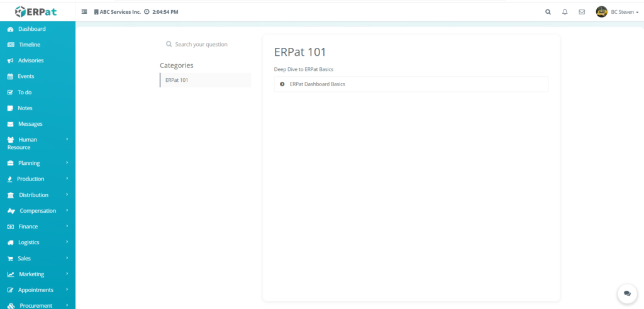The width and height of the screenshot is (644, 309).
Task: Click the Logistics truck icon
Action: 11,243
